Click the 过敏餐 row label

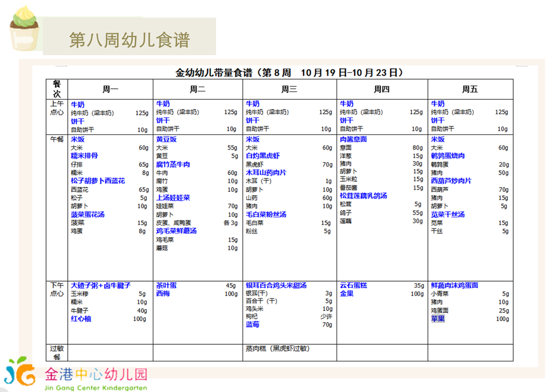tap(57, 353)
